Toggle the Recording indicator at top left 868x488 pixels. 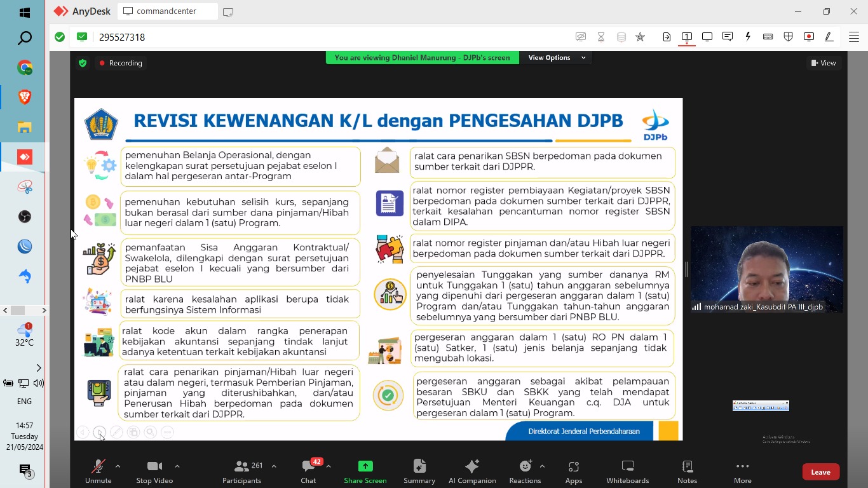click(120, 63)
